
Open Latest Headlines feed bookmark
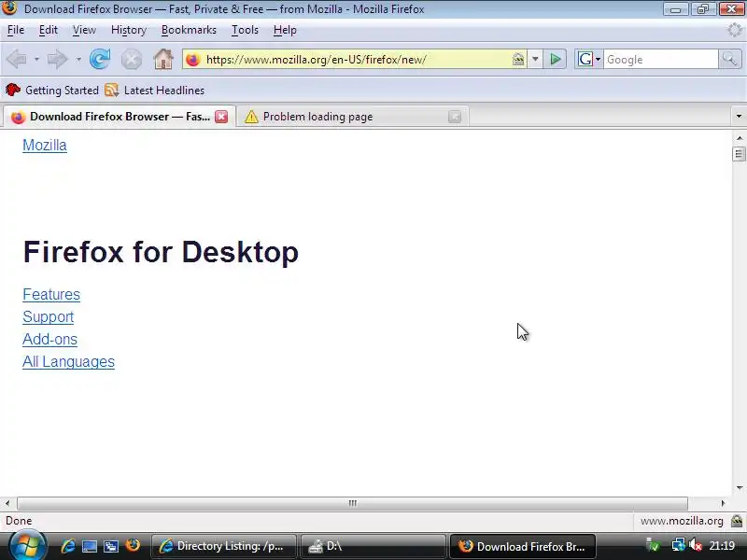tap(155, 90)
